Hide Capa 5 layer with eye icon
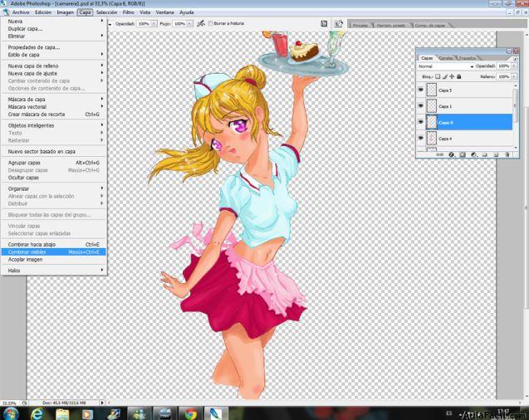This screenshot has height=420, width=529. 421,90
